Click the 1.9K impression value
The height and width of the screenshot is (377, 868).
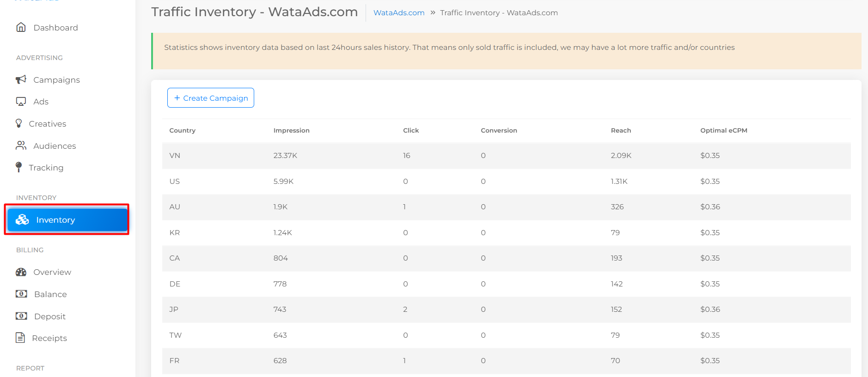point(281,207)
